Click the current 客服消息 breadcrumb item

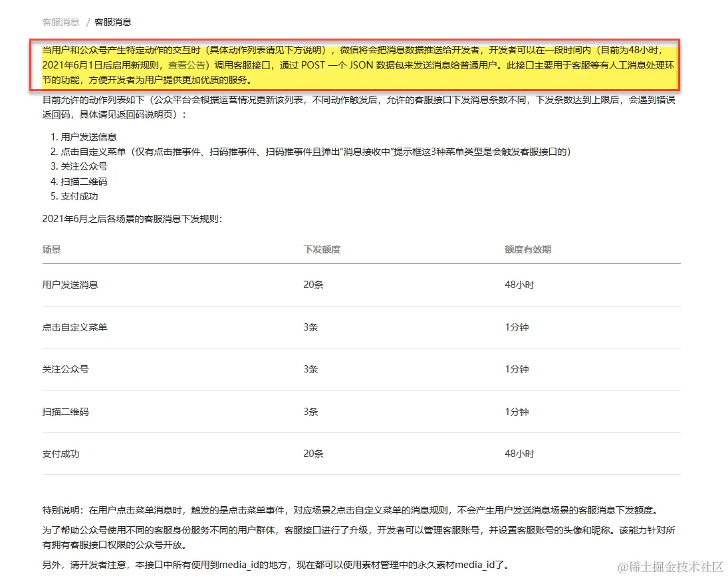pos(113,22)
